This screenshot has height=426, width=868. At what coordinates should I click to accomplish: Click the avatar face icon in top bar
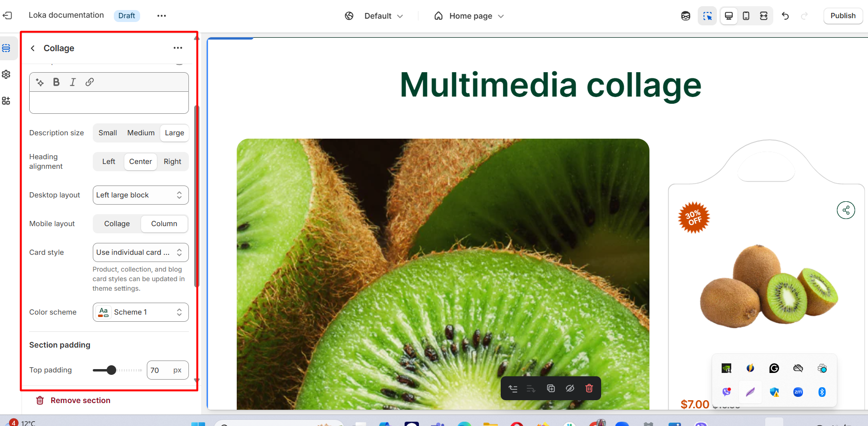pyautogui.click(x=686, y=16)
